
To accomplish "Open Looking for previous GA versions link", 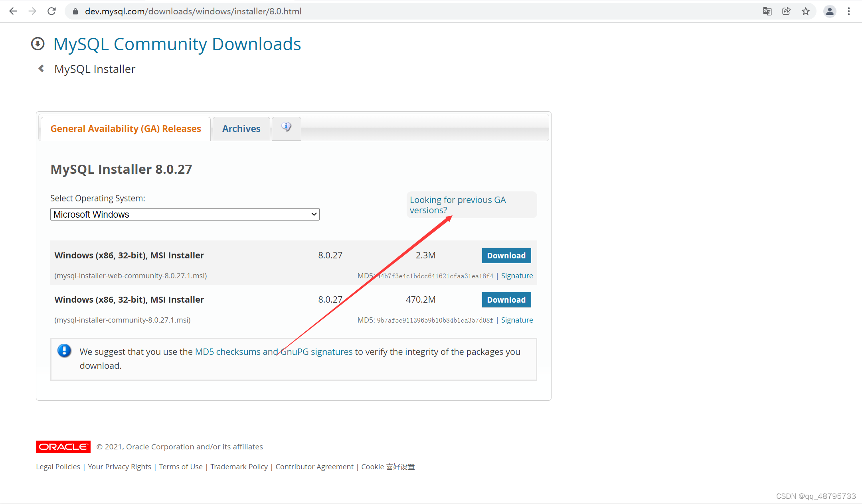I will coord(458,205).
